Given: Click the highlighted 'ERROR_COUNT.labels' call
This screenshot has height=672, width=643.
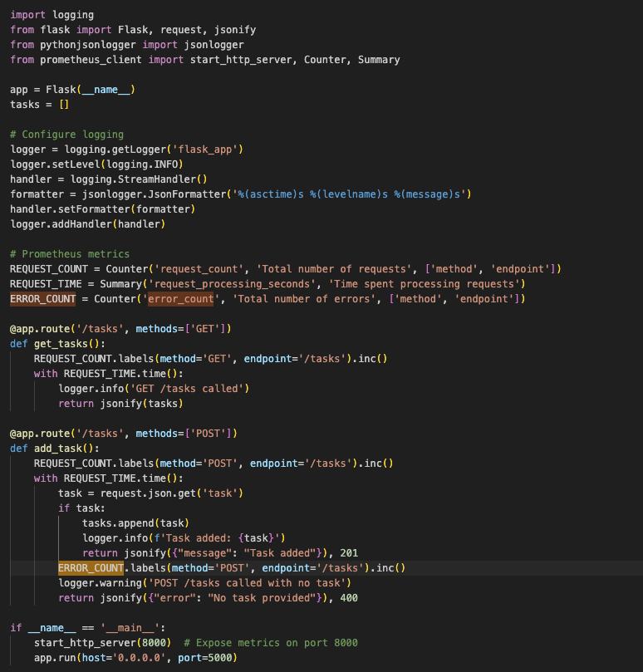Looking at the screenshot, I should [232, 568].
